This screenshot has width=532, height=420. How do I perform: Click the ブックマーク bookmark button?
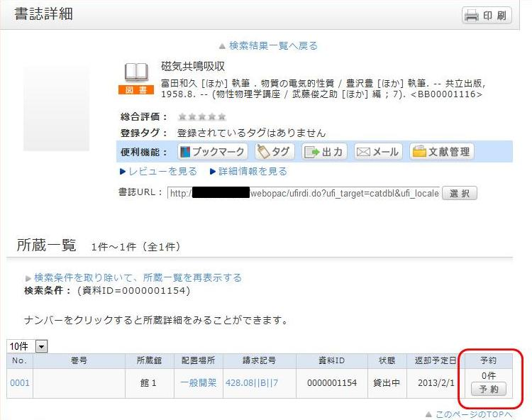212,152
